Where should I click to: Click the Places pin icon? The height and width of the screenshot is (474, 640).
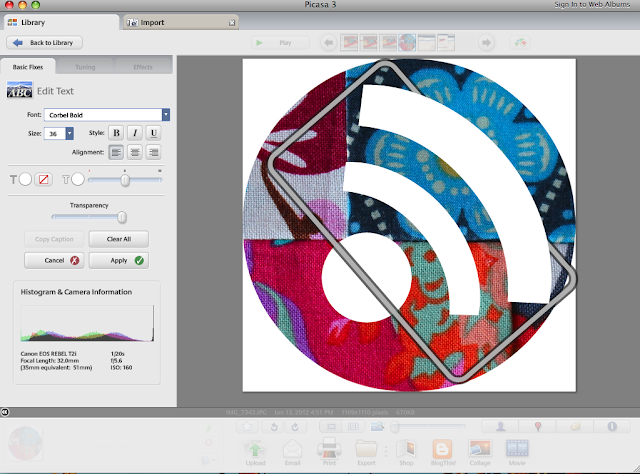(538, 426)
